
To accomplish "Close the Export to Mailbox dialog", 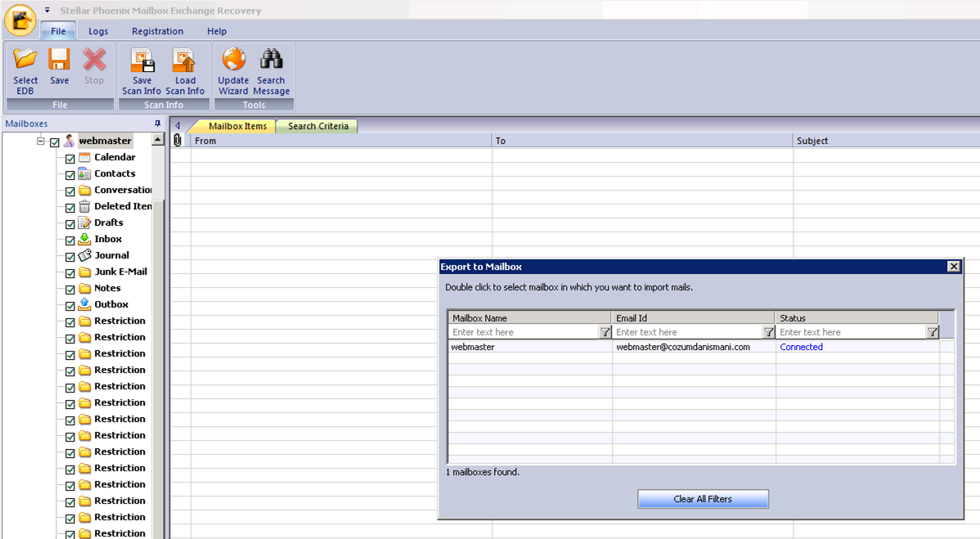I will pyautogui.click(x=954, y=267).
